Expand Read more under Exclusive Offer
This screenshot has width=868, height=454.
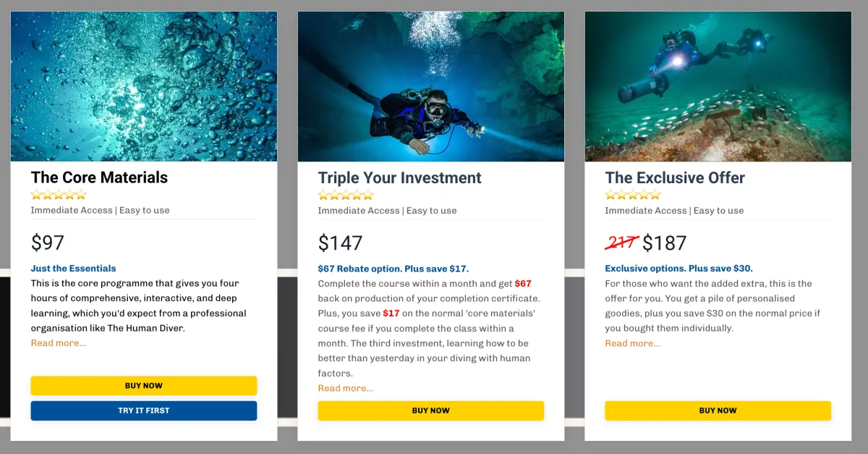pos(633,343)
